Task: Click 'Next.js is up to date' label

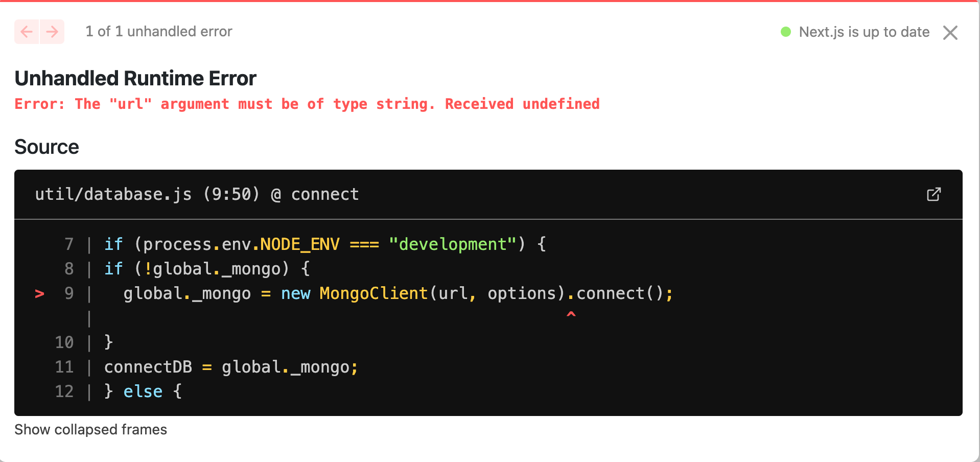Action: click(x=864, y=32)
